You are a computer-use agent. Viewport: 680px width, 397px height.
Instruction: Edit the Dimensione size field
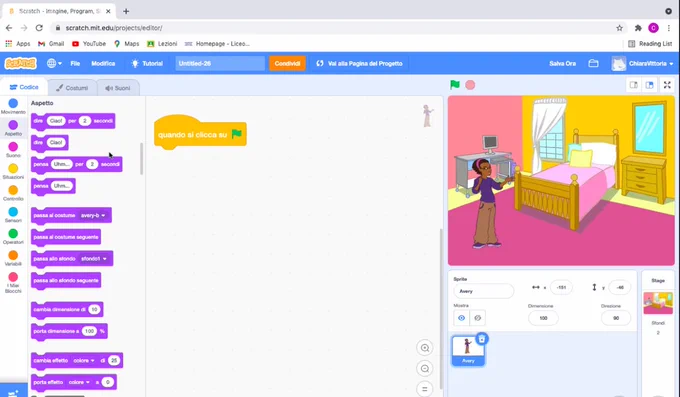tap(543, 318)
